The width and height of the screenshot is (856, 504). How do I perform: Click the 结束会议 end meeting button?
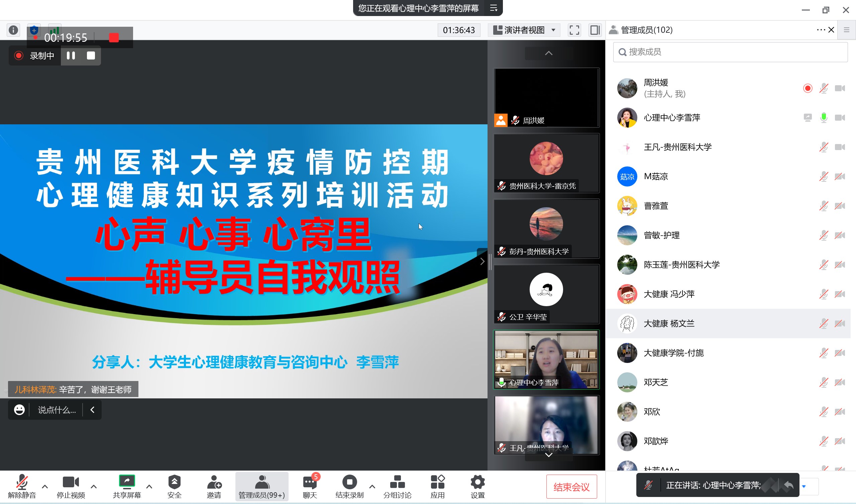(x=571, y=487)
